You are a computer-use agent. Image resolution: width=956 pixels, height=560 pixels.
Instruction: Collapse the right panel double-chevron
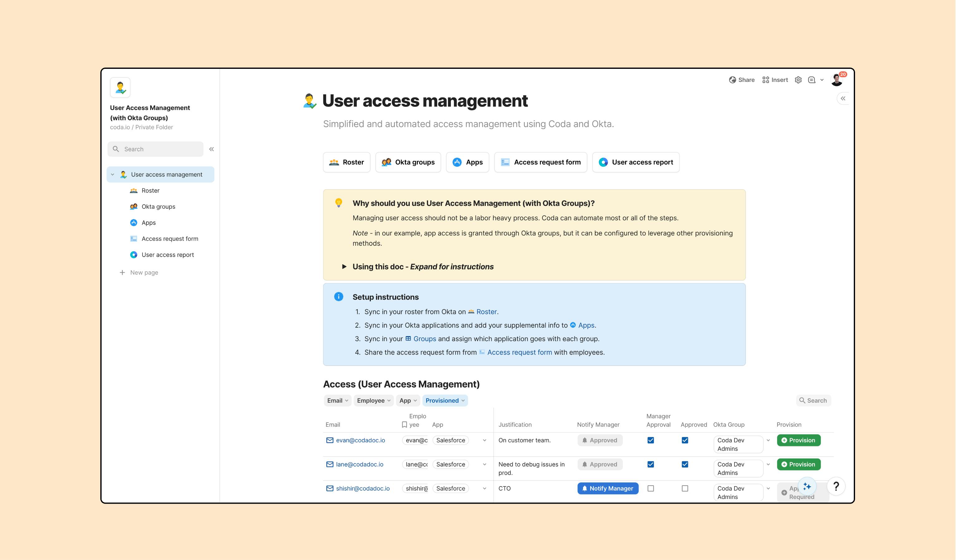click(x=843, y=99)
